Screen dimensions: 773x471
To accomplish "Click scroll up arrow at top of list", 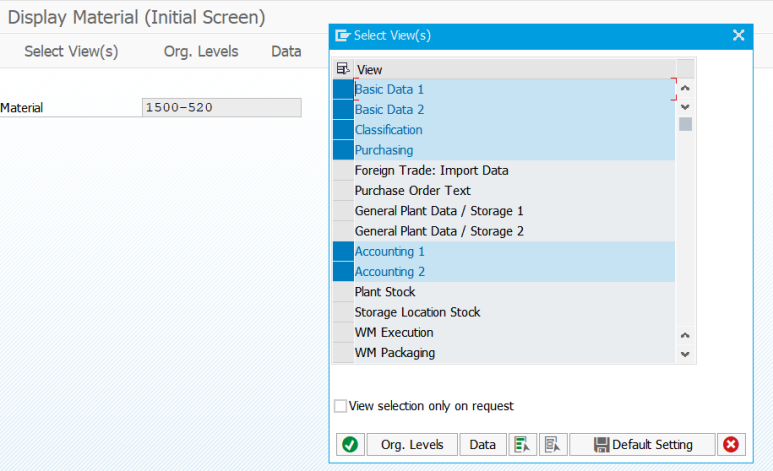I will [685, 88].
